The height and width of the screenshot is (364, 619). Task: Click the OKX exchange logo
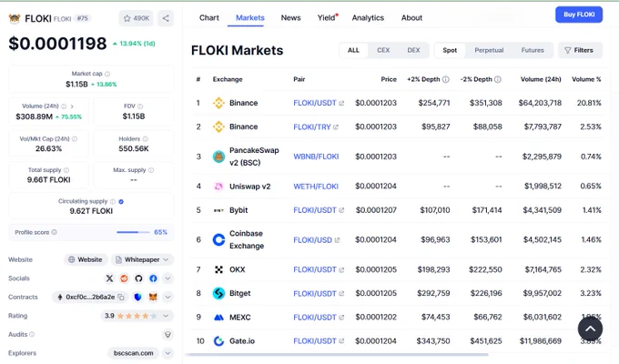tap(218, 269)
